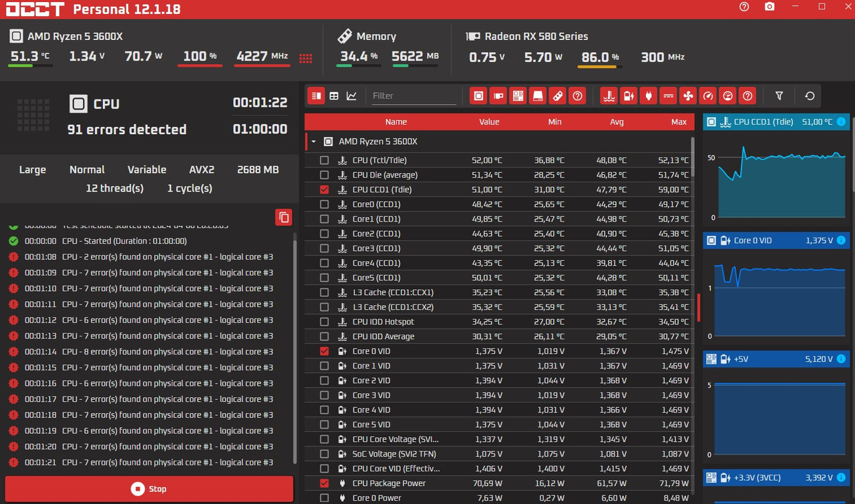The height and width of the screenshot is (504, 855).
Task: Uncheck the Core 0 VID checkbox
Action: pos(325,351)
